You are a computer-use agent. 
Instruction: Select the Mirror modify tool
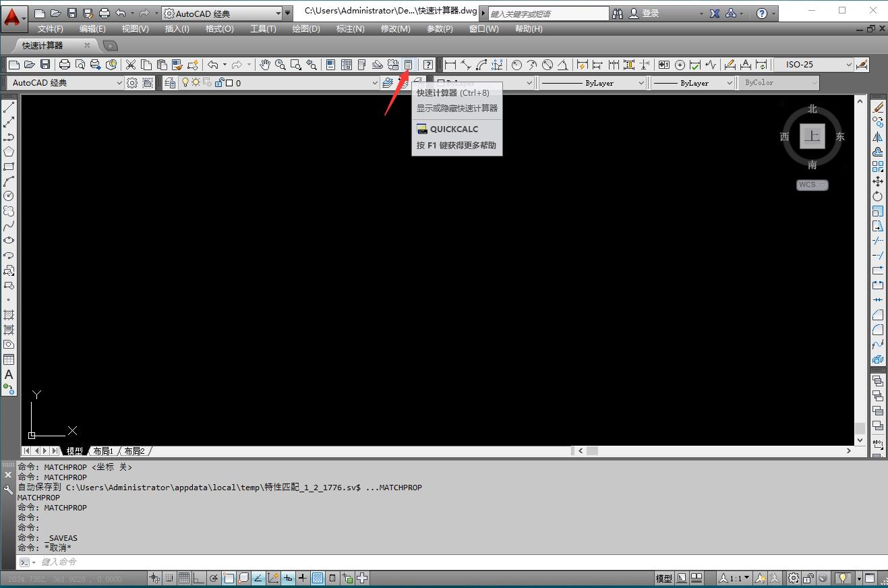coord(878,137)
